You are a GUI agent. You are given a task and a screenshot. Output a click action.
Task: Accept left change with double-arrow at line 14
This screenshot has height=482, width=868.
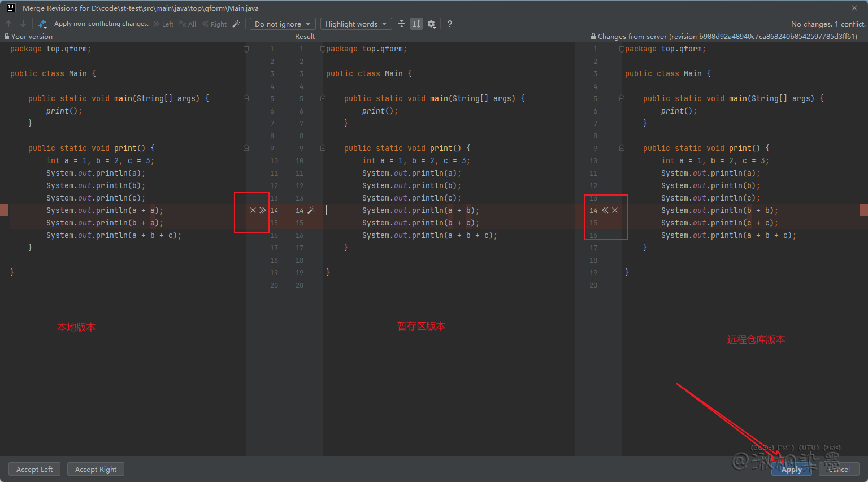[263, 210]
